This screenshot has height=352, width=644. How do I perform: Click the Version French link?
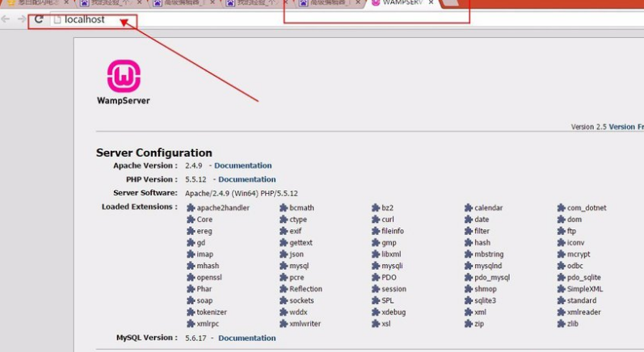coord(626,127)
